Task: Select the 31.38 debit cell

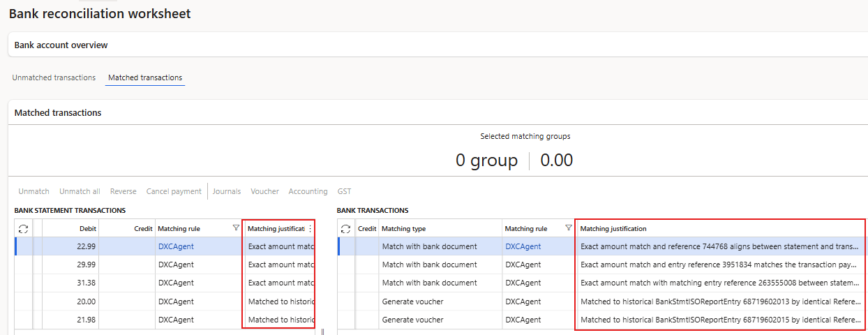Action: (x=70, y=283)
